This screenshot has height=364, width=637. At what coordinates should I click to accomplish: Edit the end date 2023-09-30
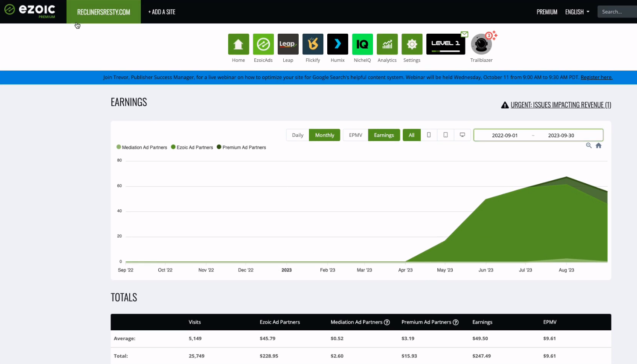561,135
